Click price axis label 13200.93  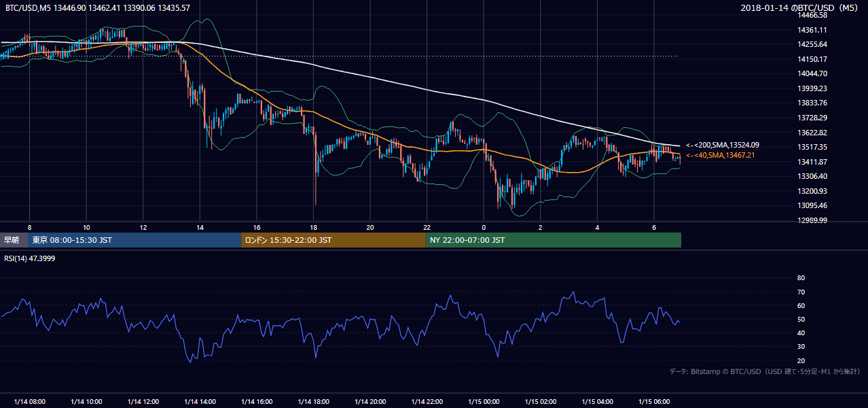pyautogui.click(x=813, y=191)
